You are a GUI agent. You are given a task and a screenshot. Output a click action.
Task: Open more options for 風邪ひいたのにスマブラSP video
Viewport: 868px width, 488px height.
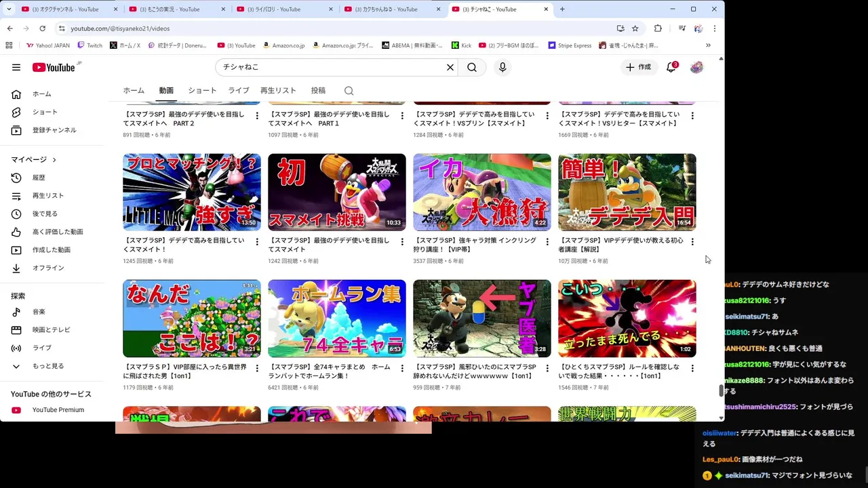click(x=547, y=368)
